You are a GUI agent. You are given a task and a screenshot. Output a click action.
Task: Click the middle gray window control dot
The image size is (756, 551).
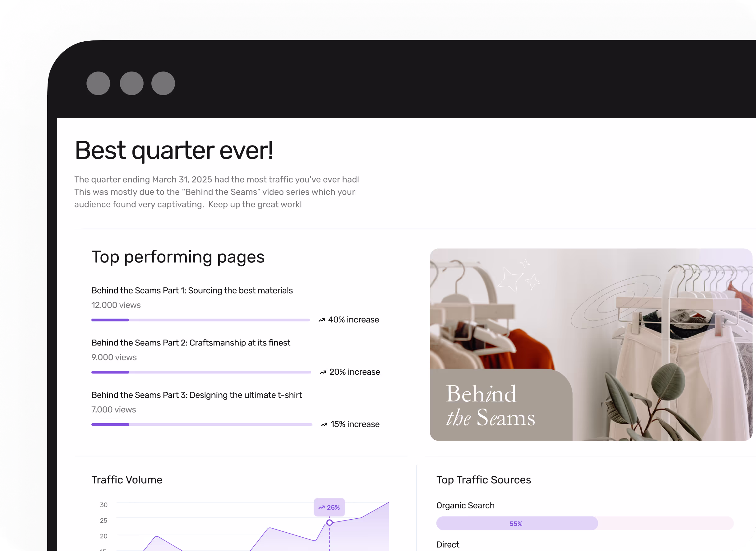[131, 83]
